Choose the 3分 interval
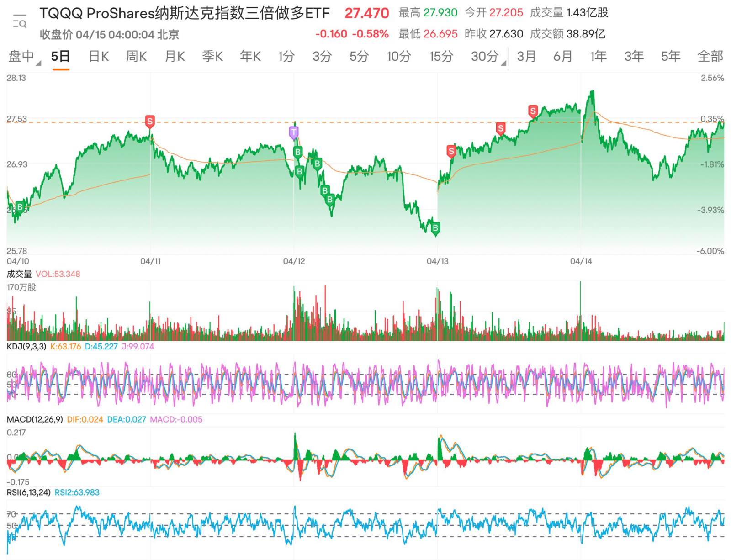The height and width of the screenshot is (560, 731). click(x=322, y=56)
